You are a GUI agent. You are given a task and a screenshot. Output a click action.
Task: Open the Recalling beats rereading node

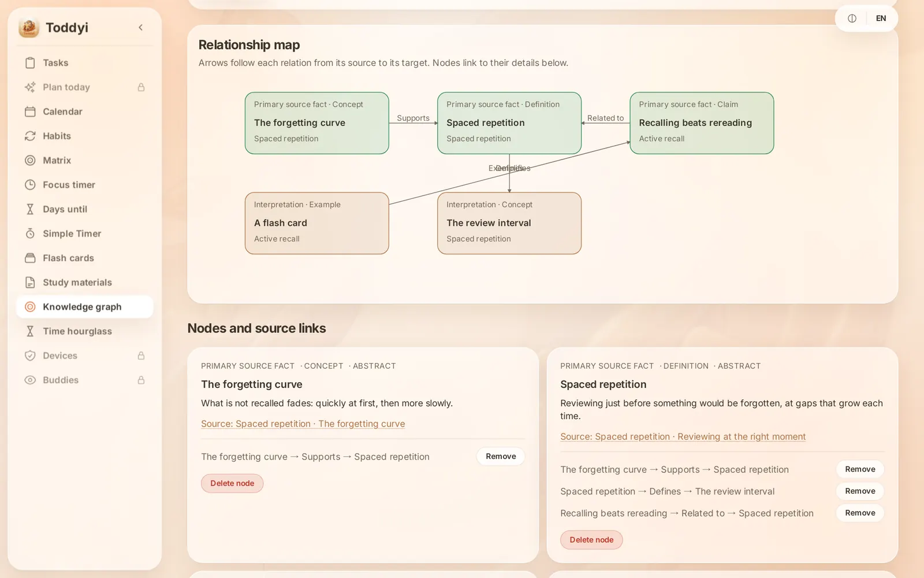coord(702,123)
